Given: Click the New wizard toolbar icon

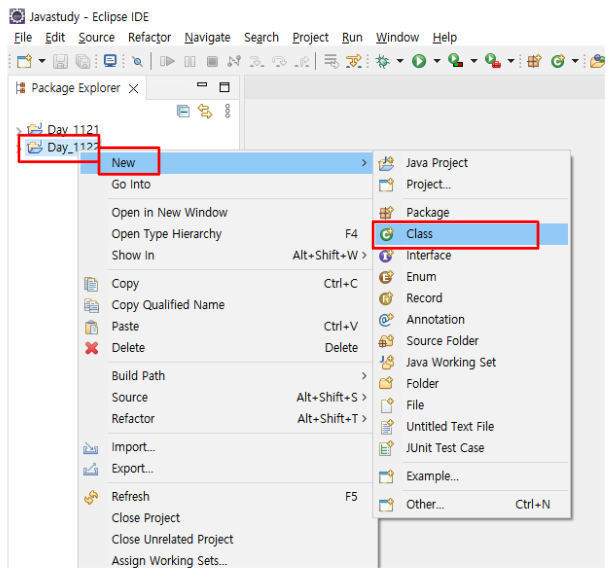Looking at the screenshot, I should (24, 61).
